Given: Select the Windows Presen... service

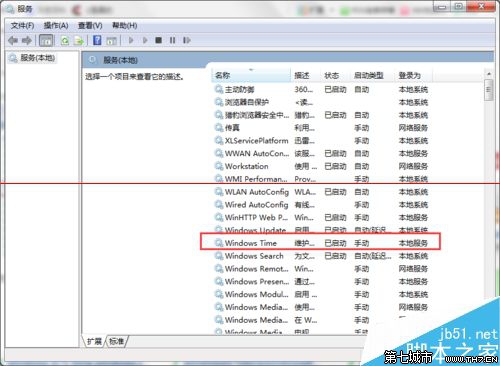Looking at the screenshot, I should tap(321, 282).
